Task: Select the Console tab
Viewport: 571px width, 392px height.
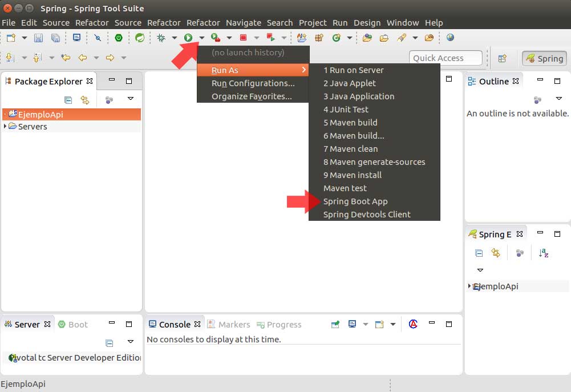Action: coord(175,324)
